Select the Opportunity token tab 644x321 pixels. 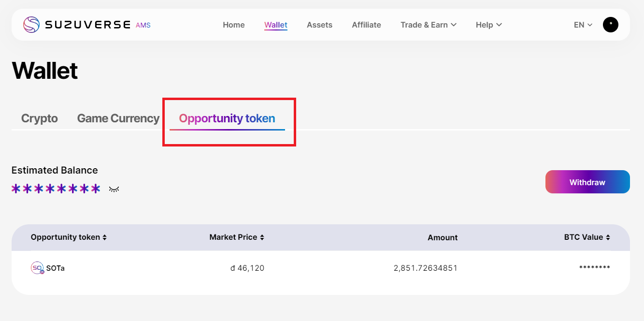227,118
